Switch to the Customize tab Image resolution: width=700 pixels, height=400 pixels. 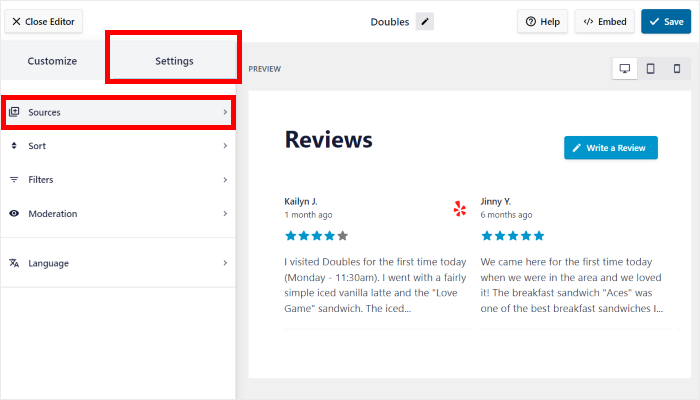pos(52,61)
